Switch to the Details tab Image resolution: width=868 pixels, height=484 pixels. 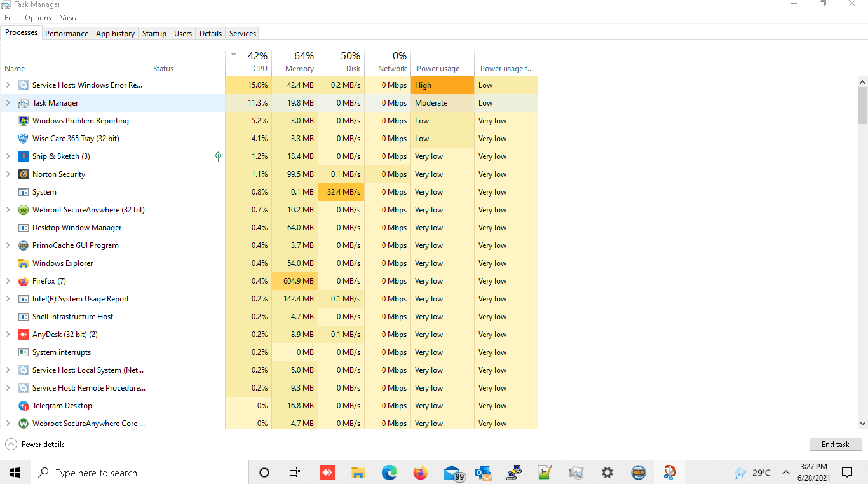(210, 34)
